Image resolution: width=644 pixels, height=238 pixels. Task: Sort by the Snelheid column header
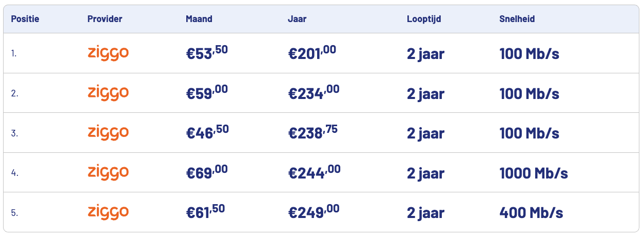[x=517, y=19]
